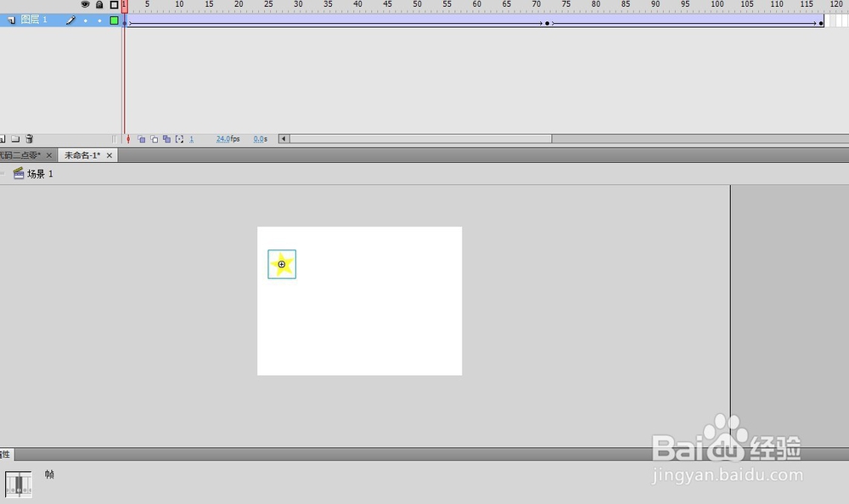Toggle lock all layers padlock icon
Screen dimensions: 849x504
coord(99,4)
